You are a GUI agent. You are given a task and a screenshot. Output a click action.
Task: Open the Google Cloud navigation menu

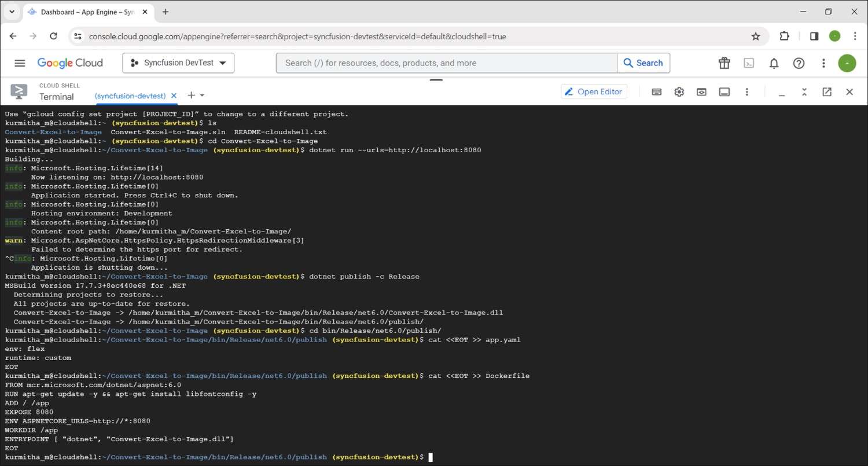tap(20, 63)
